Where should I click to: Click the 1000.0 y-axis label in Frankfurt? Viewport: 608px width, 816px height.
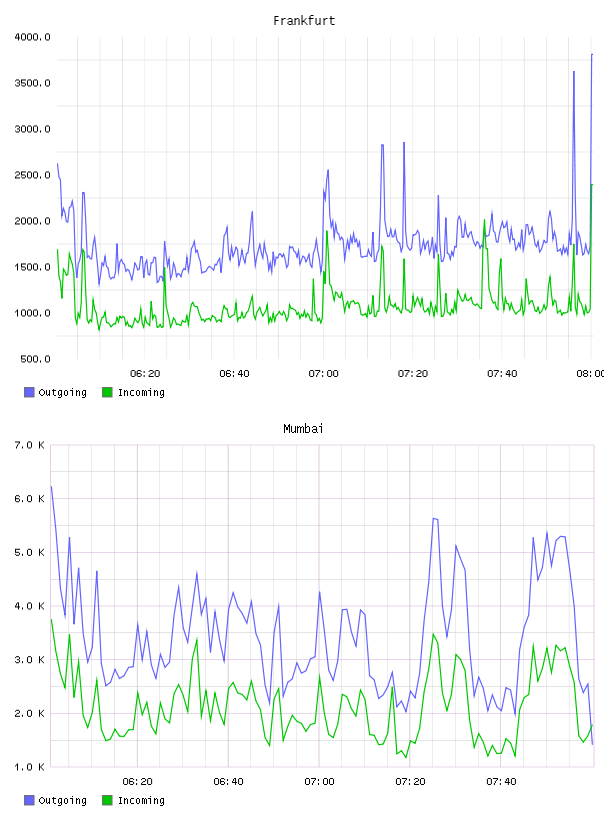[x=32, y=313]
